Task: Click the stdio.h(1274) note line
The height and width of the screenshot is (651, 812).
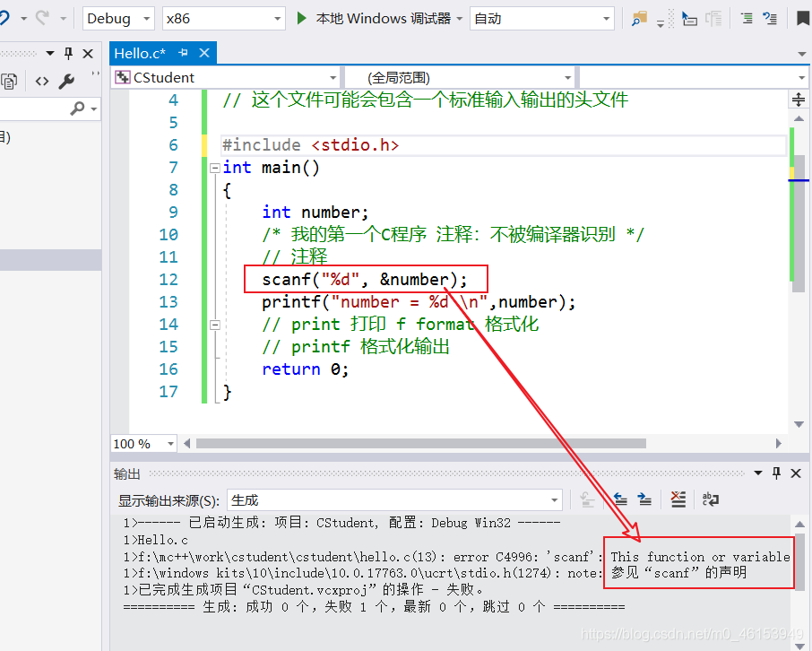Action: [x=435, y=573]
